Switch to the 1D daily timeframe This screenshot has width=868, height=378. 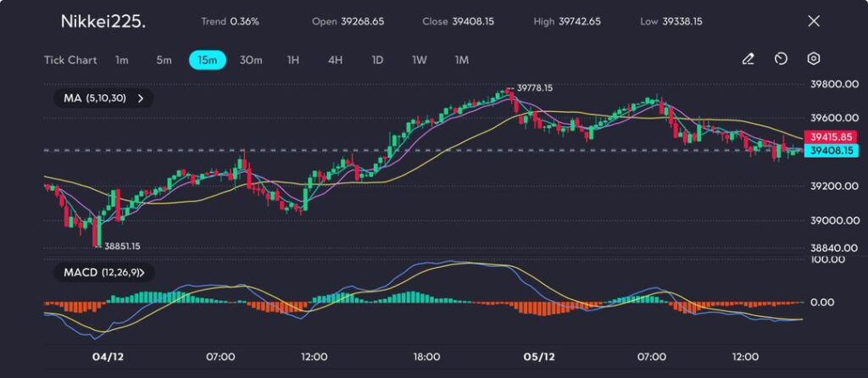click(x=377, y=60)
